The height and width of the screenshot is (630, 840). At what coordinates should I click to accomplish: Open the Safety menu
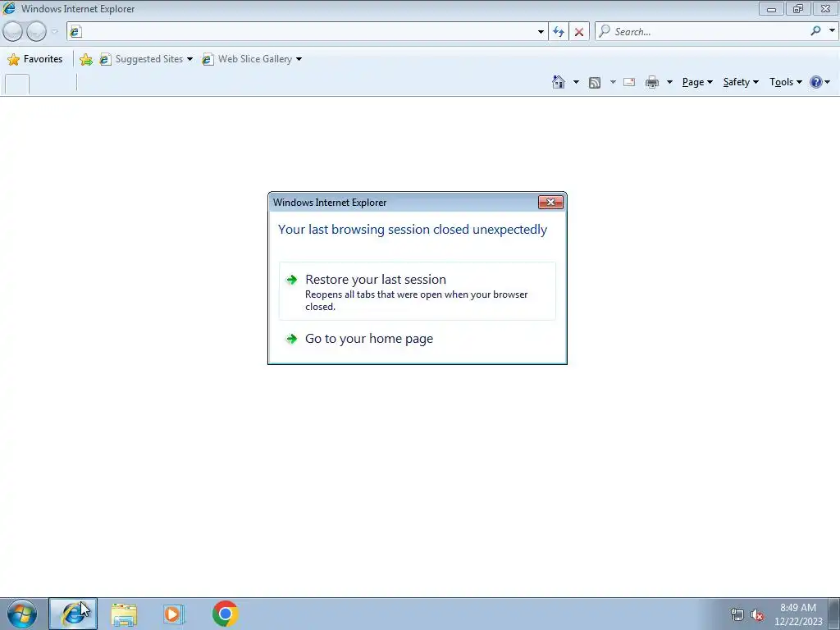pos(741,82)
